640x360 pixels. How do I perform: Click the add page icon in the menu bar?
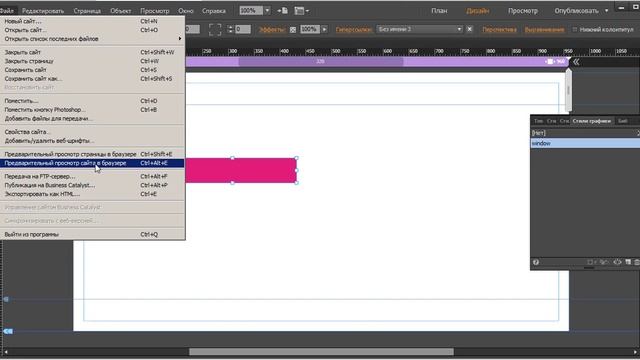pyautogui.click(x=282, y=11)
